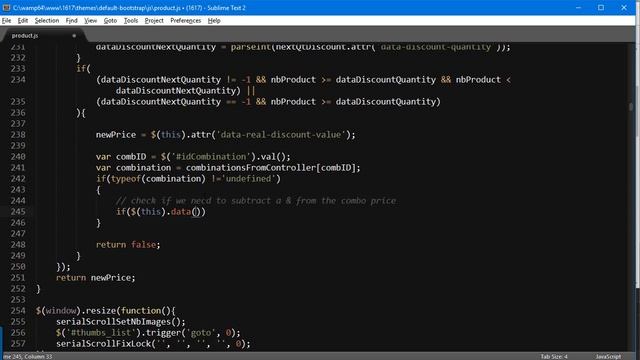The image size is (640, 360).
Task: Click line number 245 in gutter
Action: (x=18, y=211)
